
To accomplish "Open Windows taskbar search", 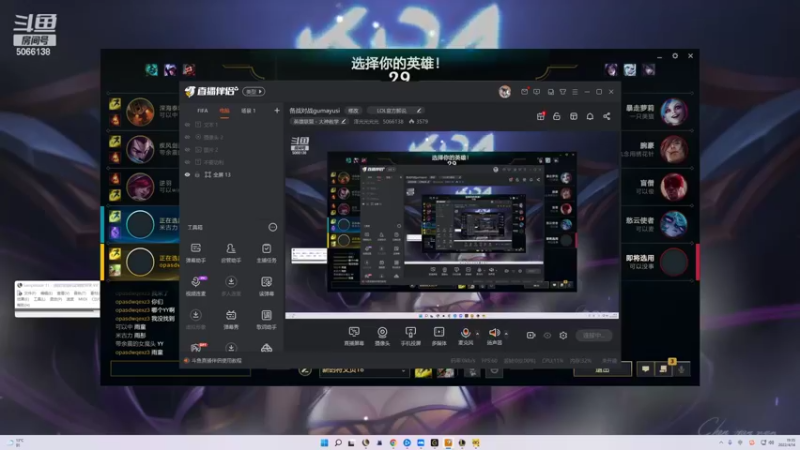I will pyautogui.click(x=338, y=442).
